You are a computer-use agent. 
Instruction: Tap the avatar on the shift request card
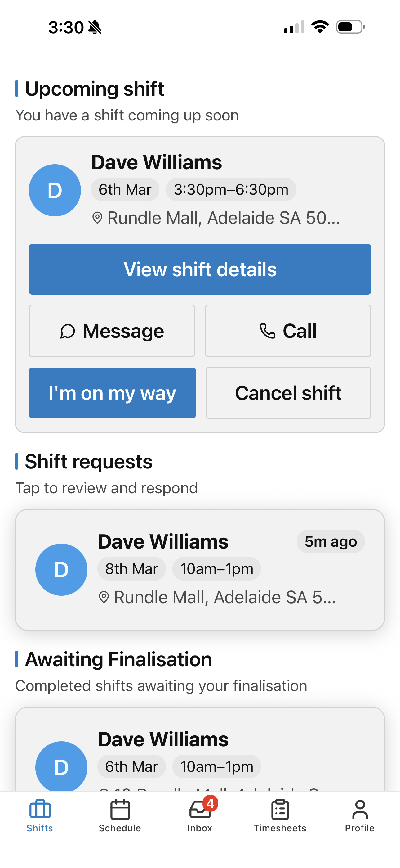61,569
